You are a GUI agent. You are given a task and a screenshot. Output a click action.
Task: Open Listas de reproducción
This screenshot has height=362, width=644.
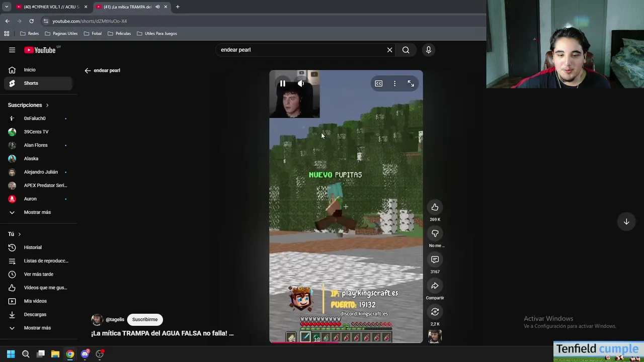coord(39,261)
